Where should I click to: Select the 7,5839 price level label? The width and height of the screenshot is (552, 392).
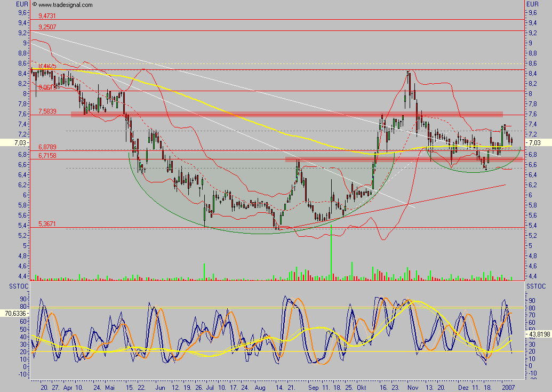pyautogui.click(x=47, y=111)
